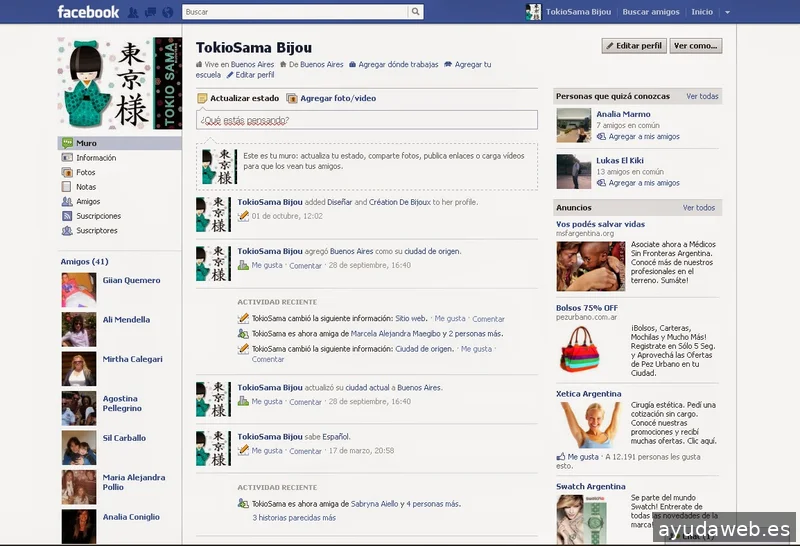Click the search magnifier button
Screen dimensions: 800x546
pos(416,12)
